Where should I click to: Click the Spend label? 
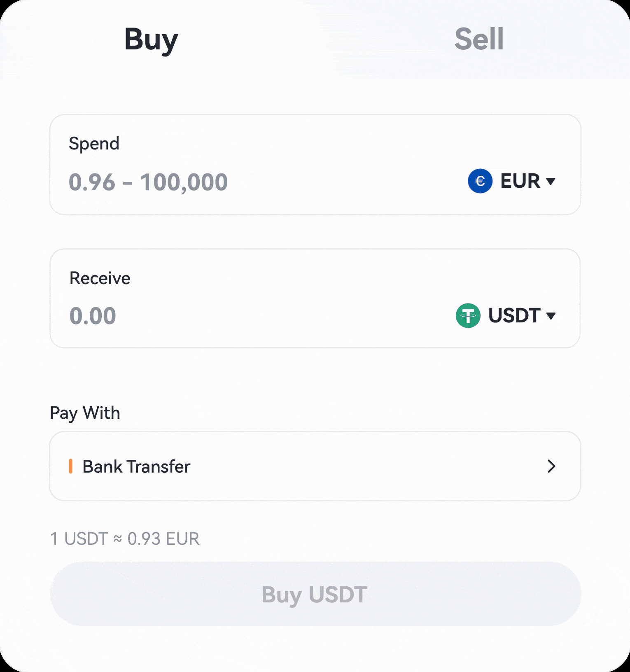tap(94, 144)
